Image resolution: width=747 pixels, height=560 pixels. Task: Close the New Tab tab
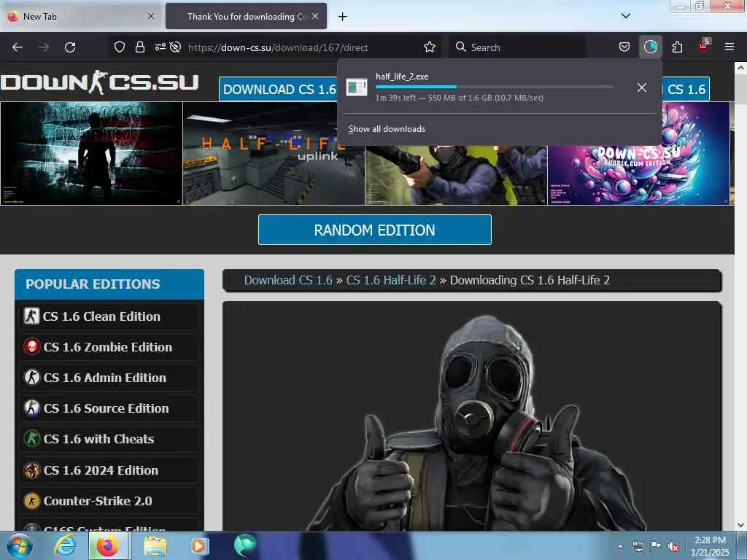(x=151, y=16)
